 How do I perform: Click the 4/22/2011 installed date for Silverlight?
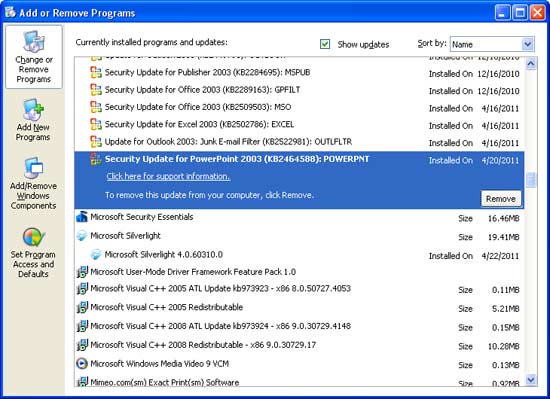500,256
